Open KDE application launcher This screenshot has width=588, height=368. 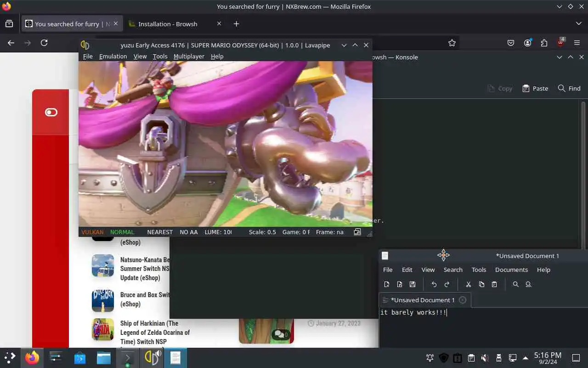click(10, 357)
